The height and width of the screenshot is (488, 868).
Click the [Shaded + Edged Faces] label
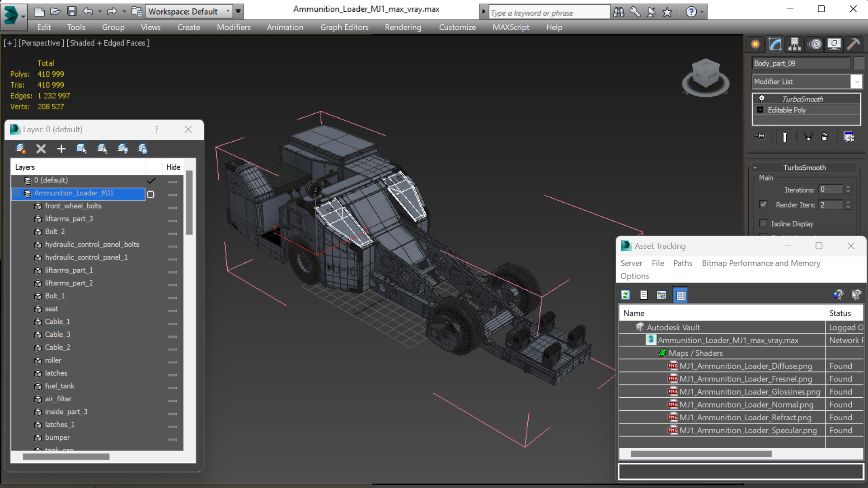[108, 43]
